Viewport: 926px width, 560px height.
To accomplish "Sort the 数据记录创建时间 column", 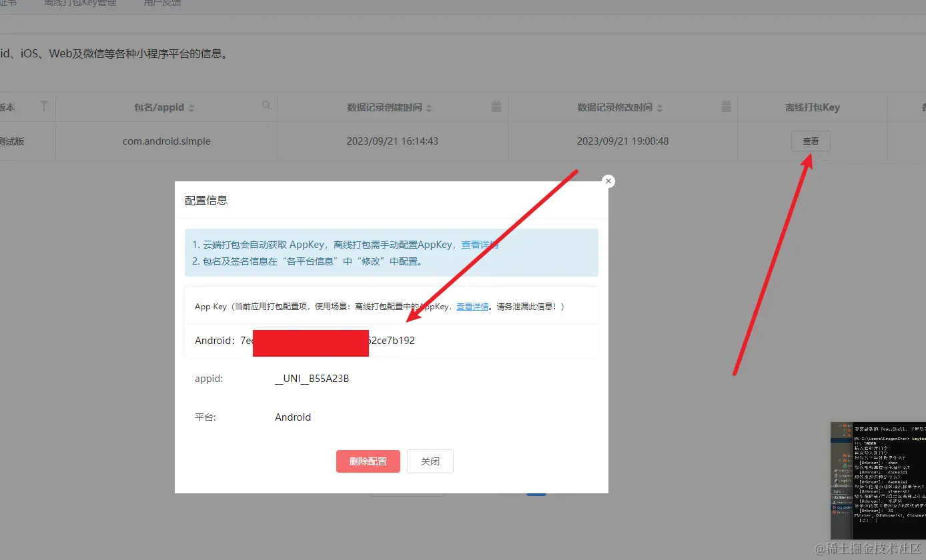I will pos(429,108).
